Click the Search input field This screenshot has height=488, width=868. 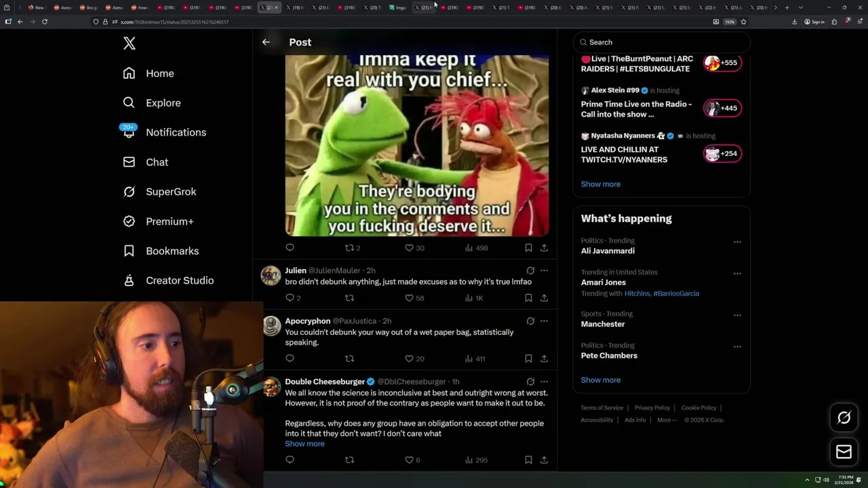point(661,42)
